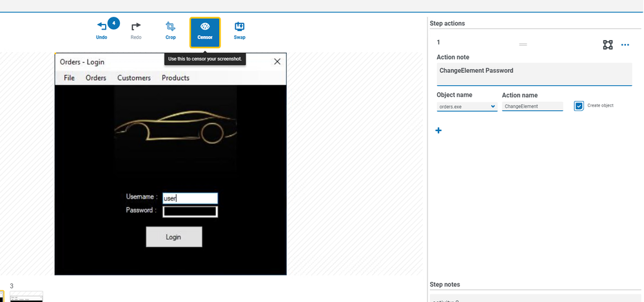Viewport: 644px width, 302px height.
Task: Click the Swap screenshot icon
Action: click(239, 27)
